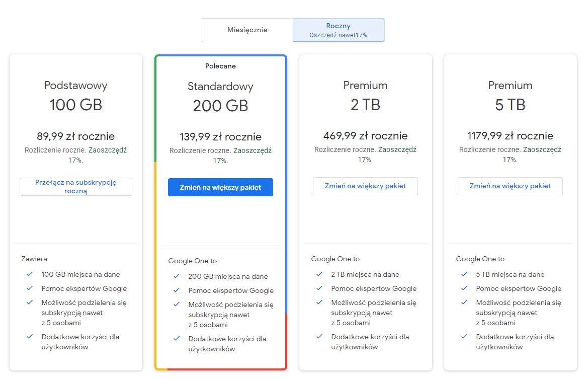Click the 'Pomoc ekspertów Google' checkmark in Podstawowy plan
This screenshot has width=588, height=379.
30,288
